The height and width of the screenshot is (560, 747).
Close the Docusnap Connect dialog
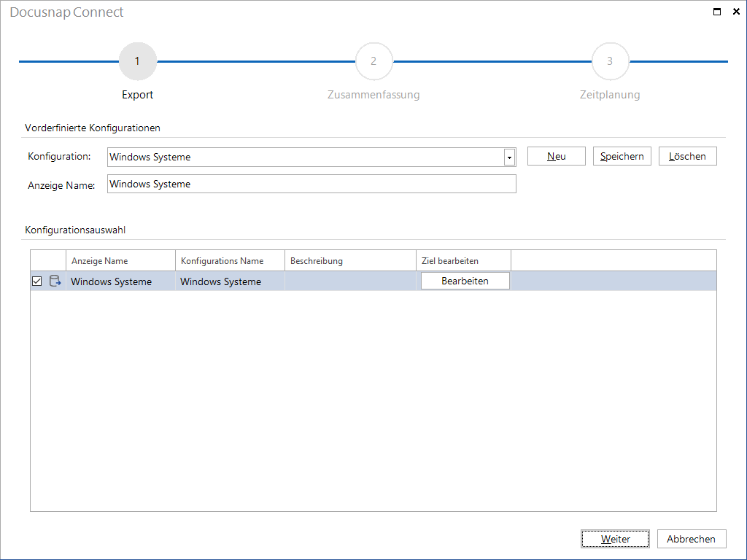tap(736, 12)
